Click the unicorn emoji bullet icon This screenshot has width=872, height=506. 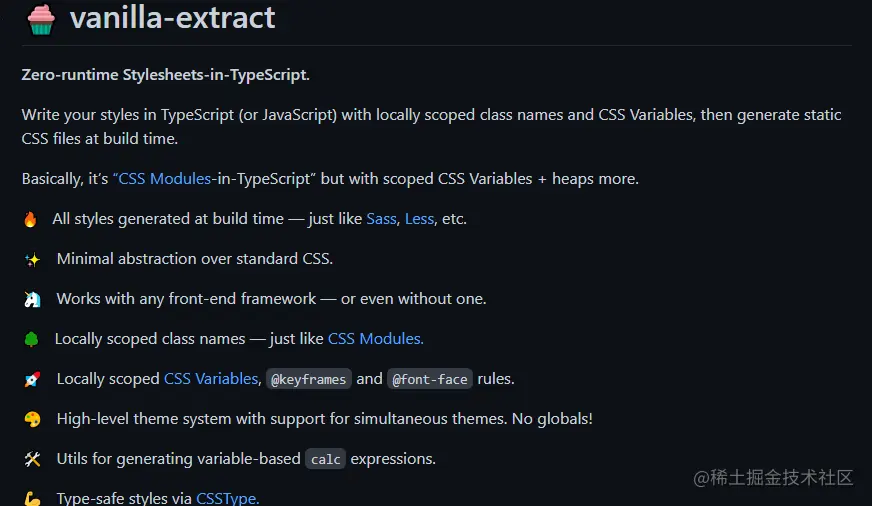click(32, 299)
